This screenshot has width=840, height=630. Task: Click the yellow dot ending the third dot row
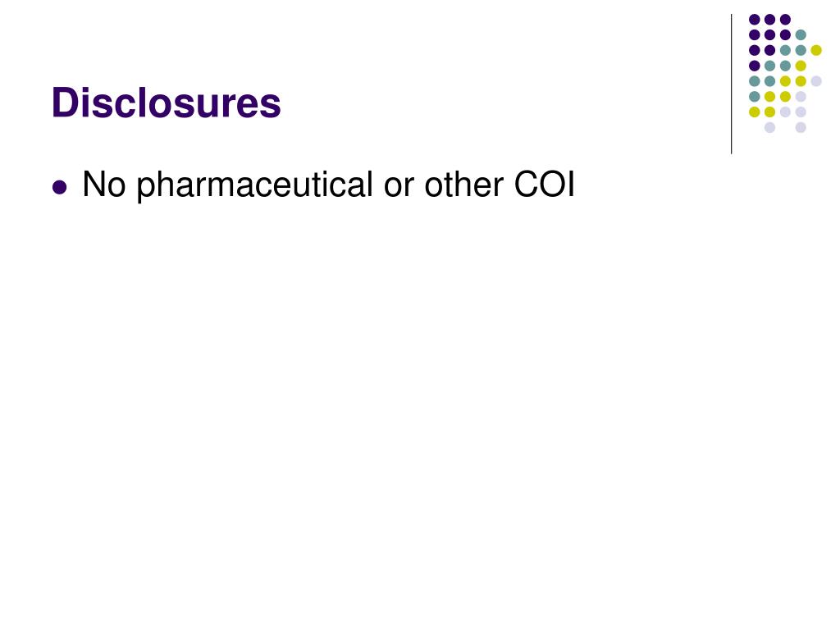pos(816,50)
